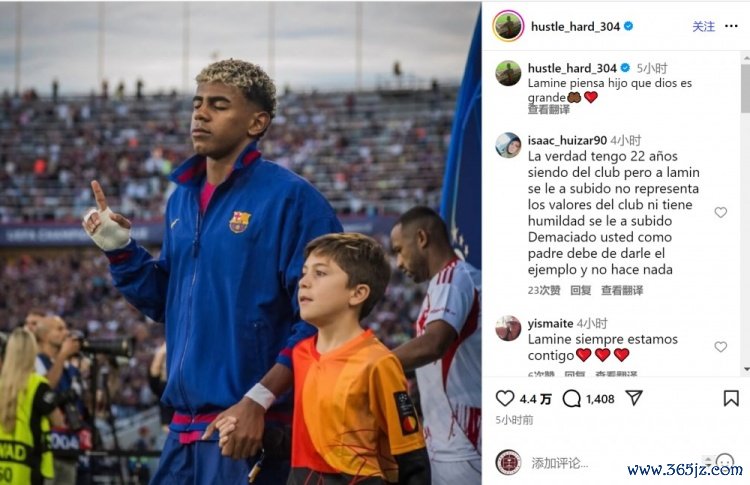
Task: Share the post via the paper plane icon
Action: [634, 398]
